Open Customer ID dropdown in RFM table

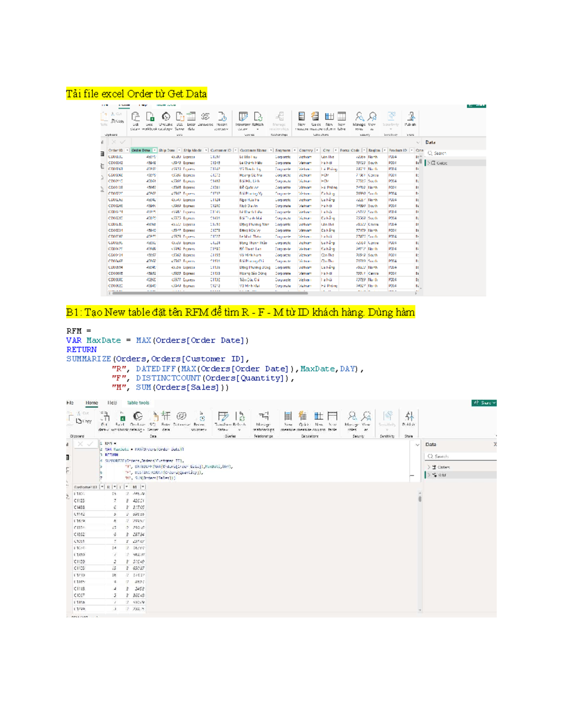pyautogui.click(x=102, y=487)
